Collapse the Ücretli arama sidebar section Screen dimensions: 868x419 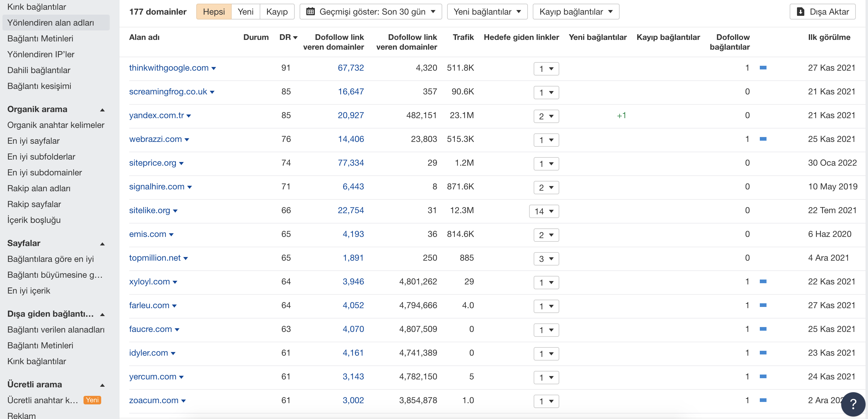pos(102,385)
